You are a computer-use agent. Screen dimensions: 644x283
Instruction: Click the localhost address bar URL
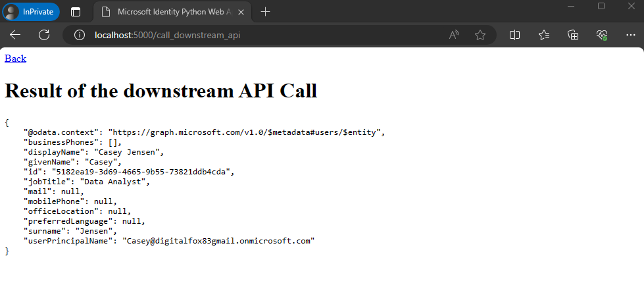pos(167,35)
